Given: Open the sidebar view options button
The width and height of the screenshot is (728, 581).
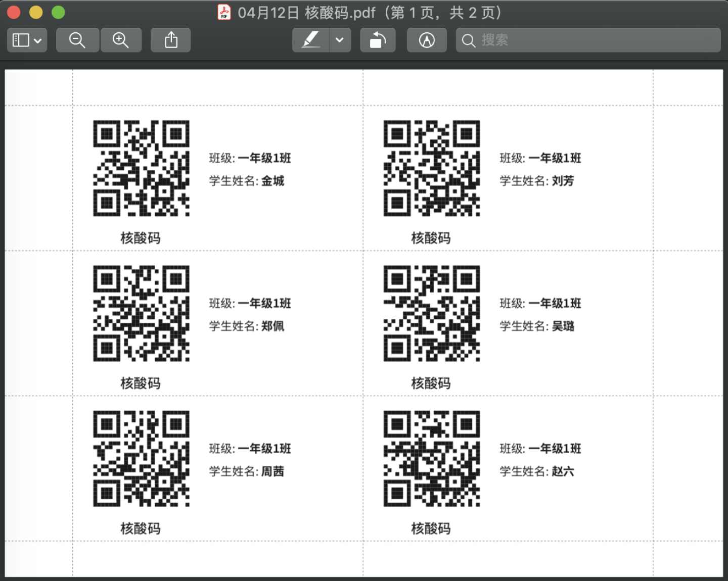Looking at the screenshot, I should point(27,40).
